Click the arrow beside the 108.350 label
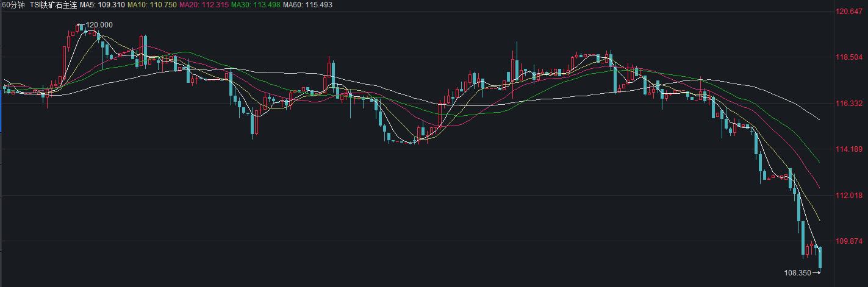This screenshot has height=287, width=868. point(817,273)
